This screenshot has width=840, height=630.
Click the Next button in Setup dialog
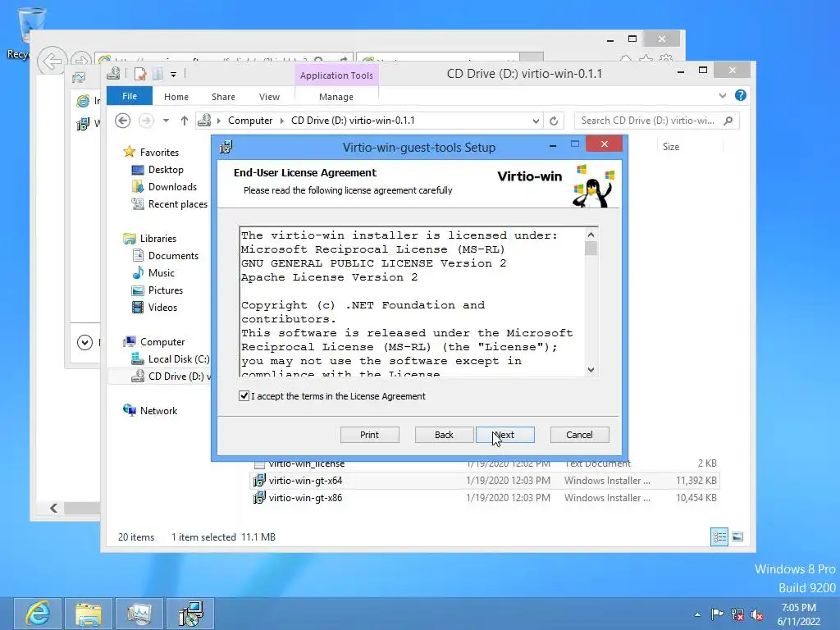click(504, 435)
